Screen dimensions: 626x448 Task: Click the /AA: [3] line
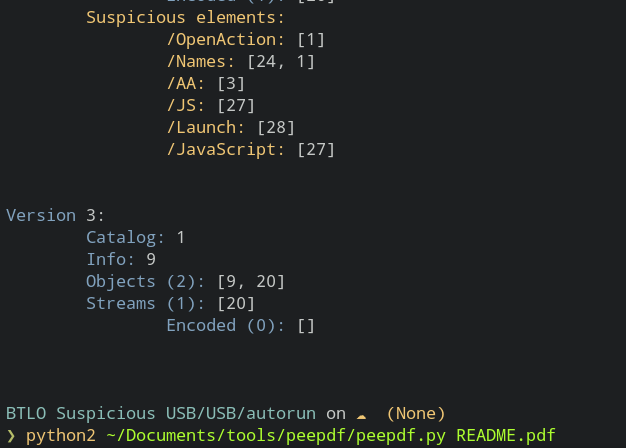[x=205, y=84]
